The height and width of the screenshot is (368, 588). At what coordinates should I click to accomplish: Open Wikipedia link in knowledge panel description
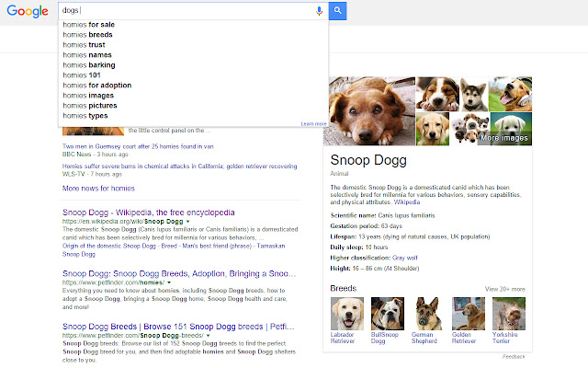[407, 202]
